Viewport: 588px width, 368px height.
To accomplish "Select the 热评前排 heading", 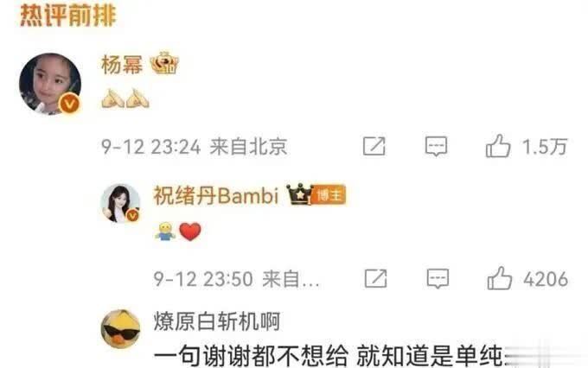I will click(x=67, y=16).
